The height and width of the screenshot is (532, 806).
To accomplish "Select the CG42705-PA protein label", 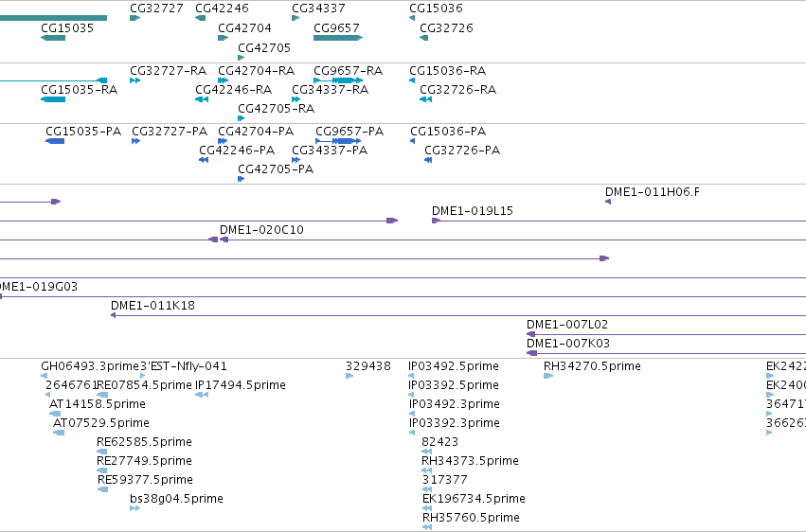I will [276, 169].
